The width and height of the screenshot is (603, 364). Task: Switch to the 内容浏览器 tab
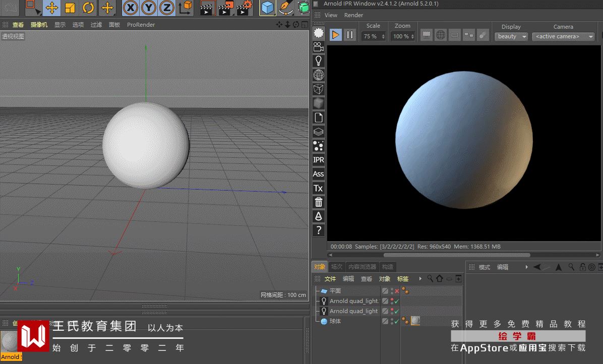click(362, 267)
